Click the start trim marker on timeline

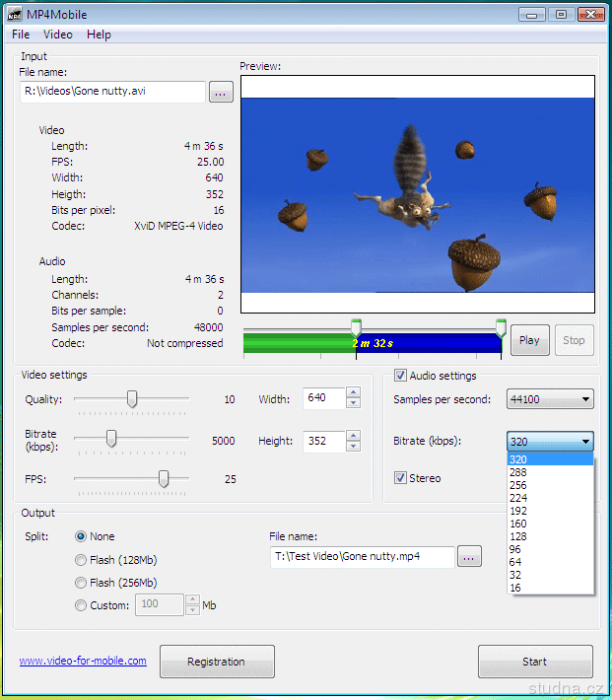(356, 326)
